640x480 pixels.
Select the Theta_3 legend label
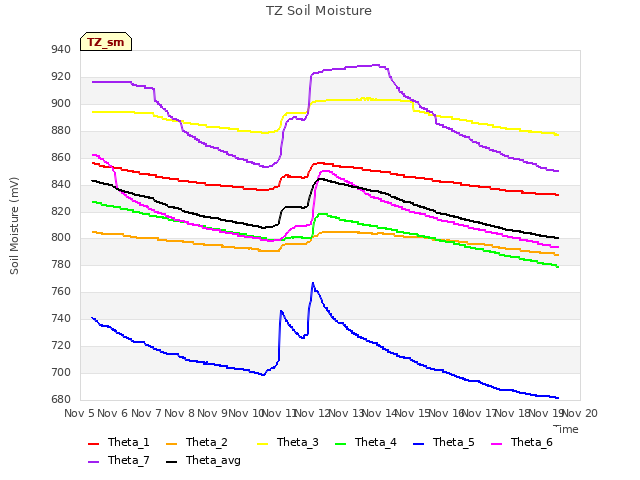point(298,442)
